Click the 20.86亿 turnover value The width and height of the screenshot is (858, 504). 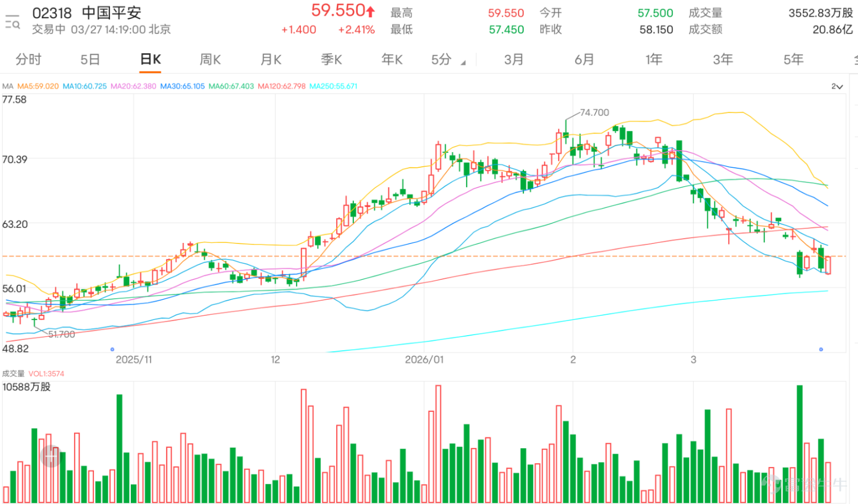coord(832,29)
